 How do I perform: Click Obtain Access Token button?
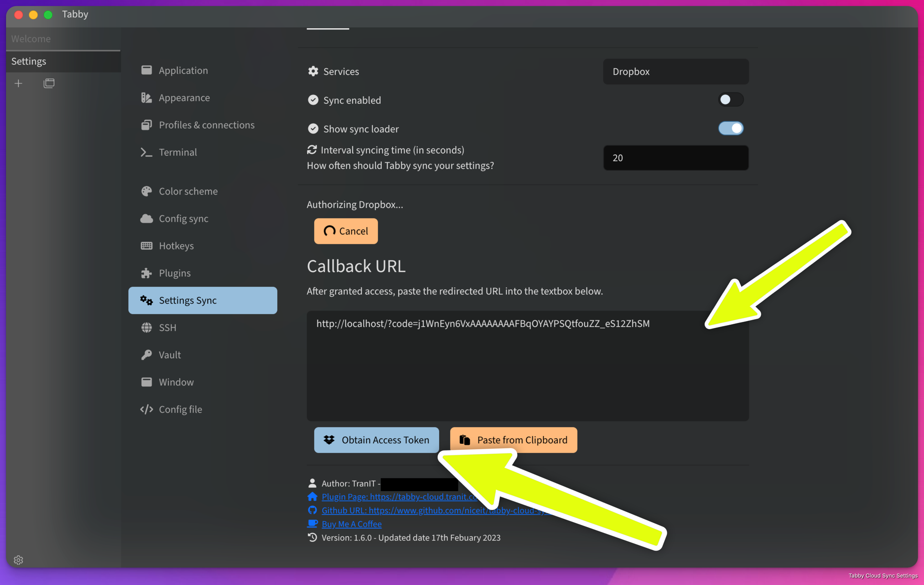click(376, 440)
